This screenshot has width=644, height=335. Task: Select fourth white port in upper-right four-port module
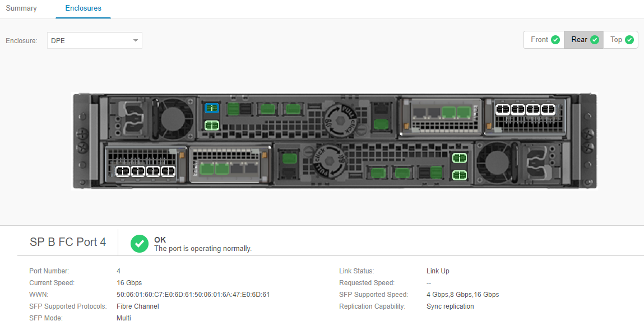click(548, 110)
